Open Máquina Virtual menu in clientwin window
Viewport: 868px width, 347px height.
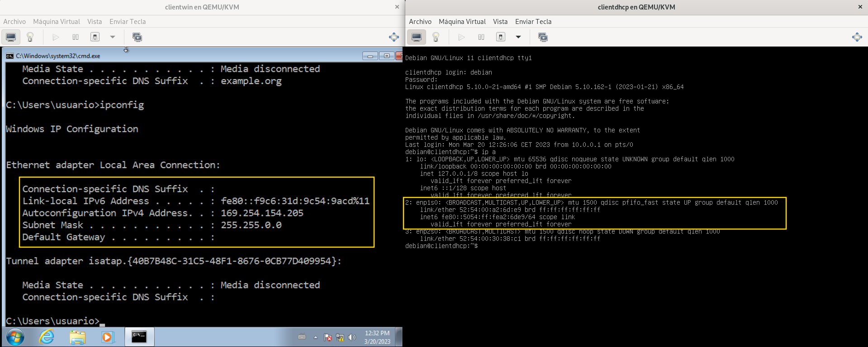[57, 21]
